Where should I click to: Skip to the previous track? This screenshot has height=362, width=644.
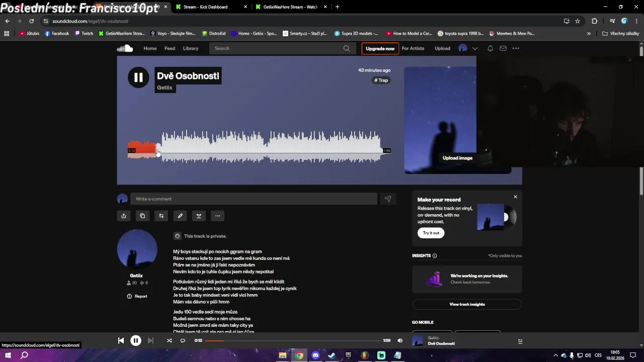click(x=121, y=340)
